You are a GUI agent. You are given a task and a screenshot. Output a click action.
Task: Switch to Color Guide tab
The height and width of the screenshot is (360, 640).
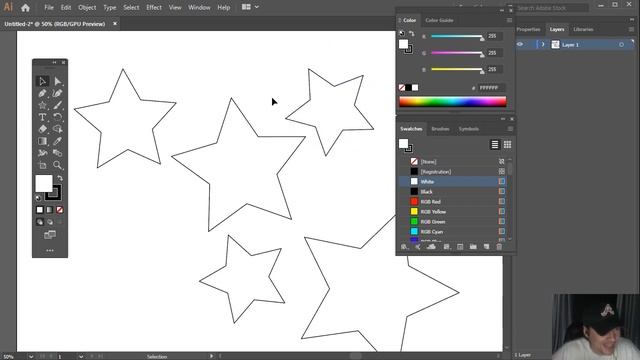[x=439, y=20]
